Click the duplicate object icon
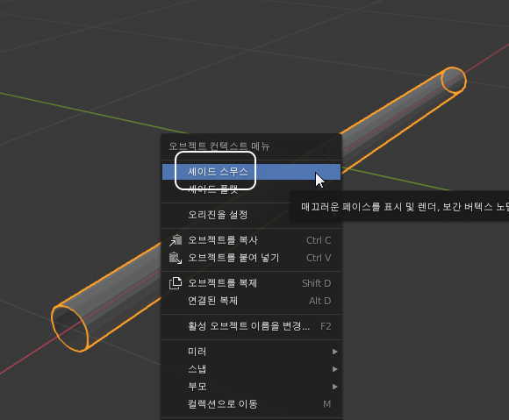 (x=176, y=283)
